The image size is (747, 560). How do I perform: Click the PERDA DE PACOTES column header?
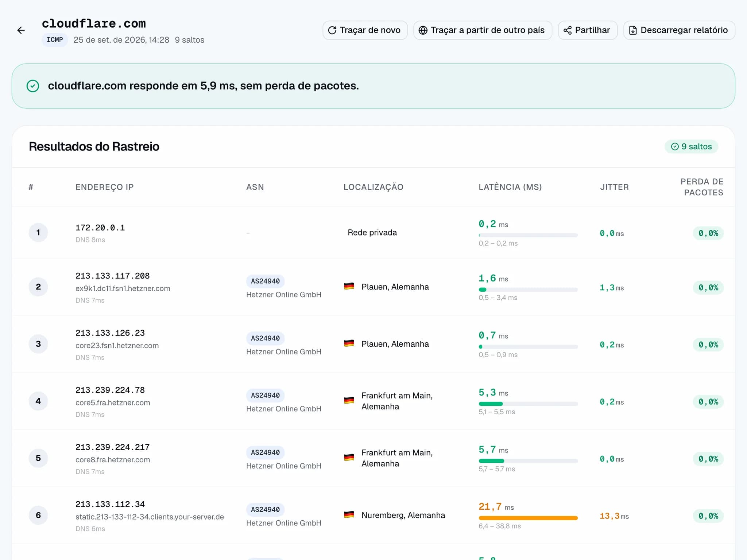[702, 187]
